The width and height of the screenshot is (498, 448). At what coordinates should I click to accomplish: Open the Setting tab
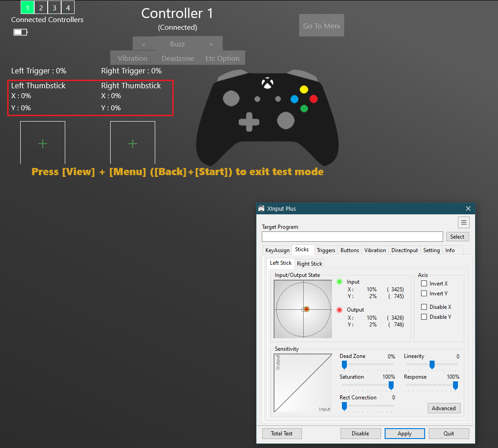pos(431,250)
